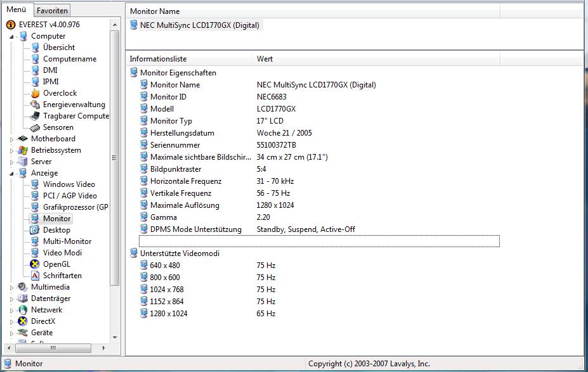Collapse the Computer tree node

[x=11, y=37]
